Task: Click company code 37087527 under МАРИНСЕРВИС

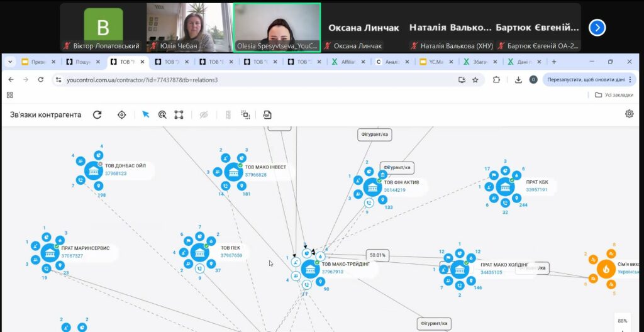Action: 72,256
